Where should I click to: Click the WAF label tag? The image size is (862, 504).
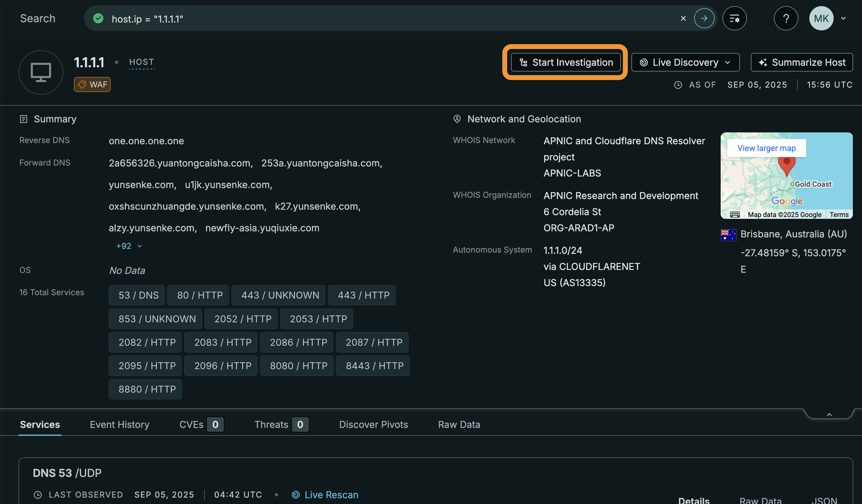92,84
